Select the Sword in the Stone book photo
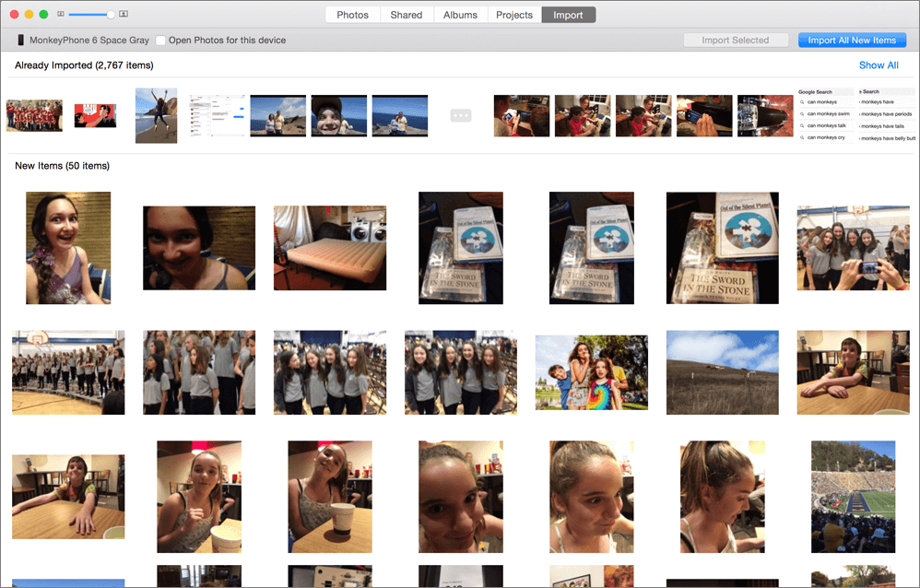 click(461, 247)
